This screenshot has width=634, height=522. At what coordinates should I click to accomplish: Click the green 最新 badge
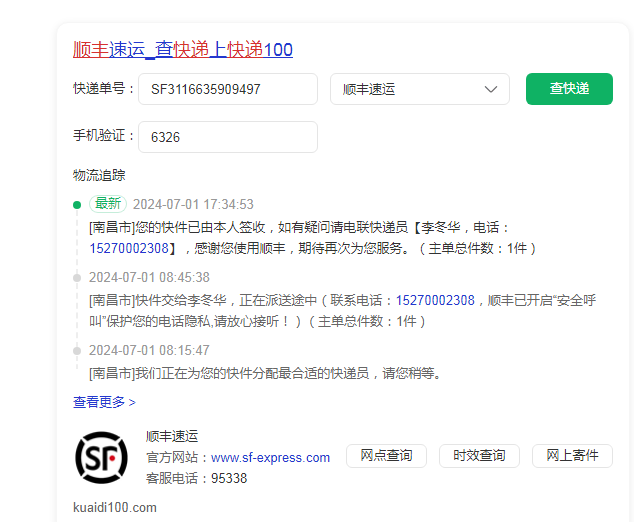[x=108, y=204]
